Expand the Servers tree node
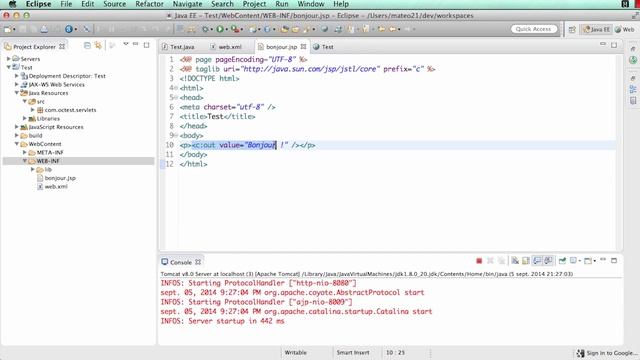The width and height of the screenshot is (640, 360). pyautogui.click(x=8, y=59)
